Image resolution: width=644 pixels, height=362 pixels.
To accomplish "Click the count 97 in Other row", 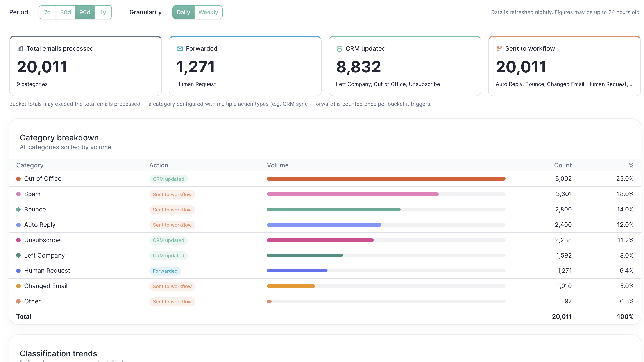I will [568, 301].
